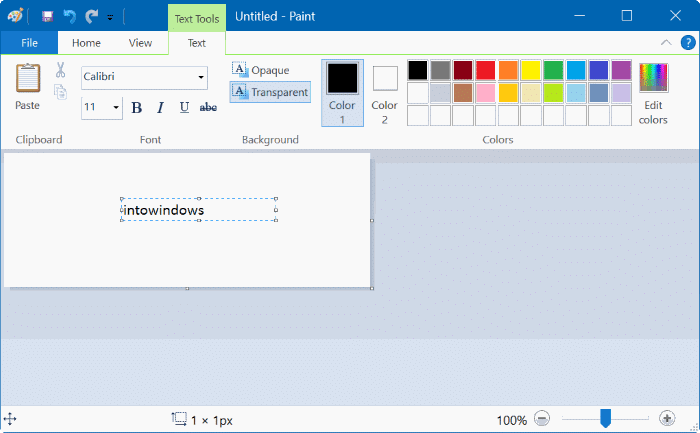This screenshot has width=700, height=433.
Task: Click the Paint app icon in title bar
Action: coord(15,16)
